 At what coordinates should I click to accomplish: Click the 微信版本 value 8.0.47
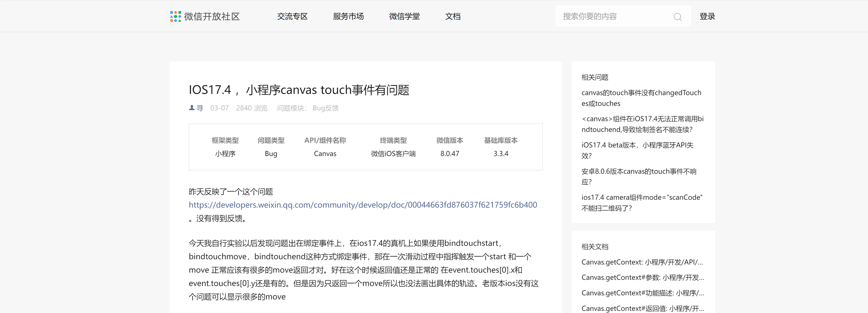click(x=450, y=154)
